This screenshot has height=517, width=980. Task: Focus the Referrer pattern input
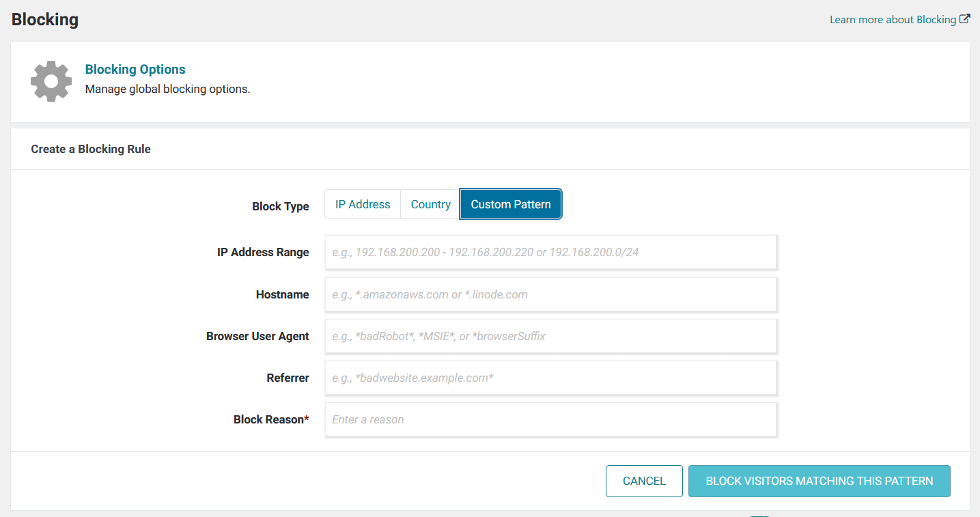point(550,378)
